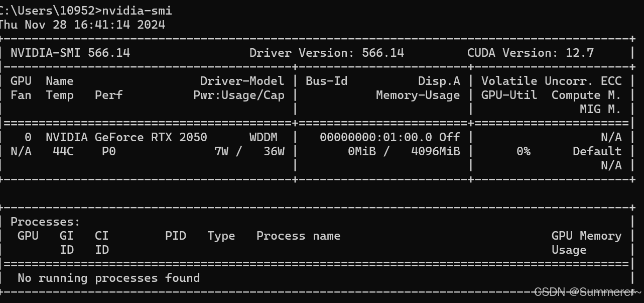Viewport: 644px width, 303px height.
Task: Click the GPU utilization value "0%"
Action: [x=524, y=151]
